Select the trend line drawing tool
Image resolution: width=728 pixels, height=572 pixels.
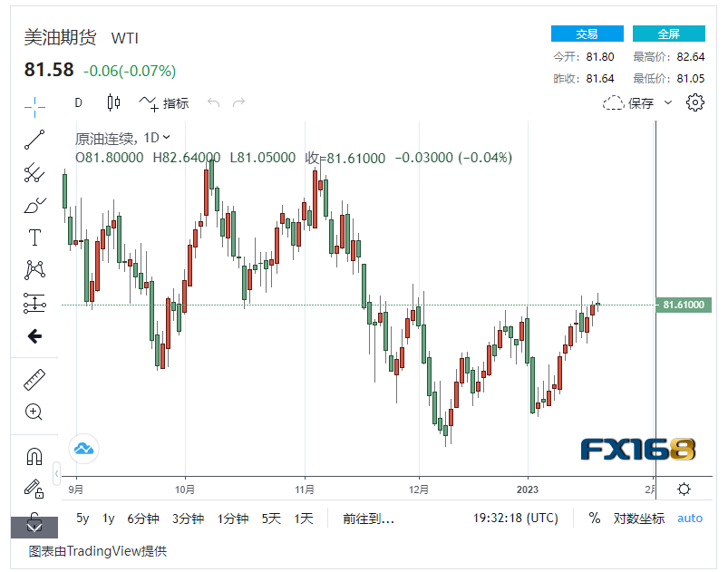pyautogui.click(x=34, y=140)
